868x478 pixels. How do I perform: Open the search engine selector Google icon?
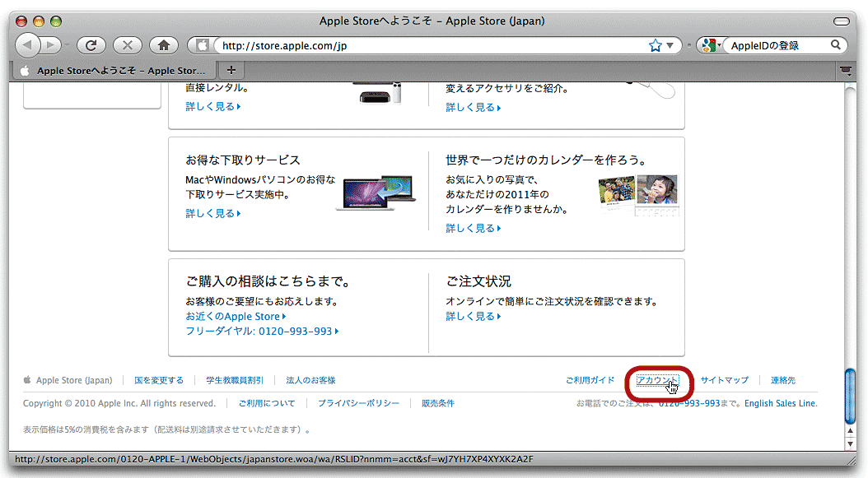(x=710, y=45)
